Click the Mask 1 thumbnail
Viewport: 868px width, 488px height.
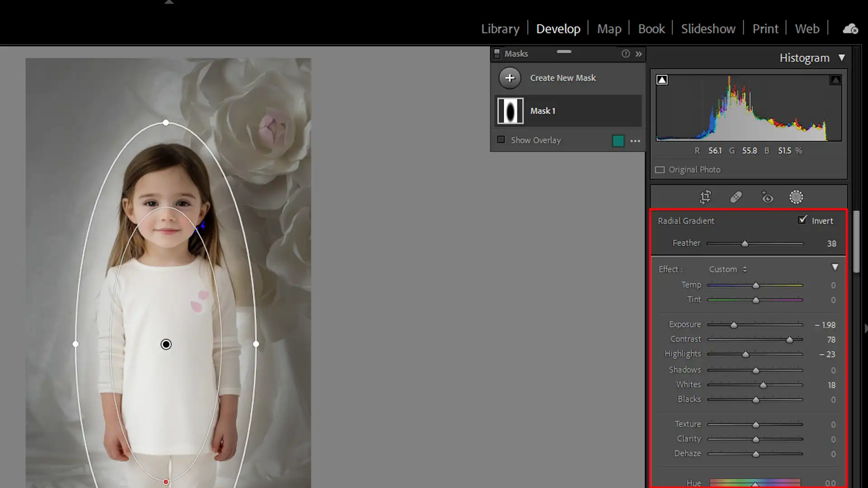click(510, 111)
